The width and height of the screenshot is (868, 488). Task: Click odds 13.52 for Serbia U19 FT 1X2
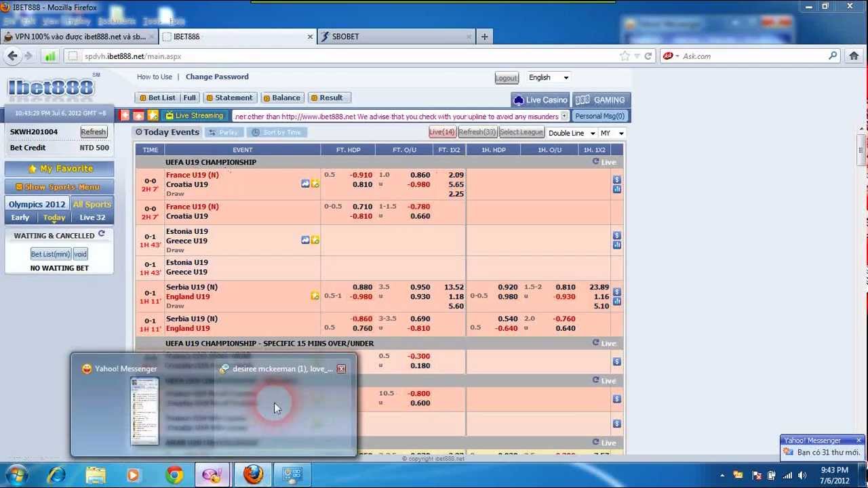pyautogui.click(x=454, y=287)
